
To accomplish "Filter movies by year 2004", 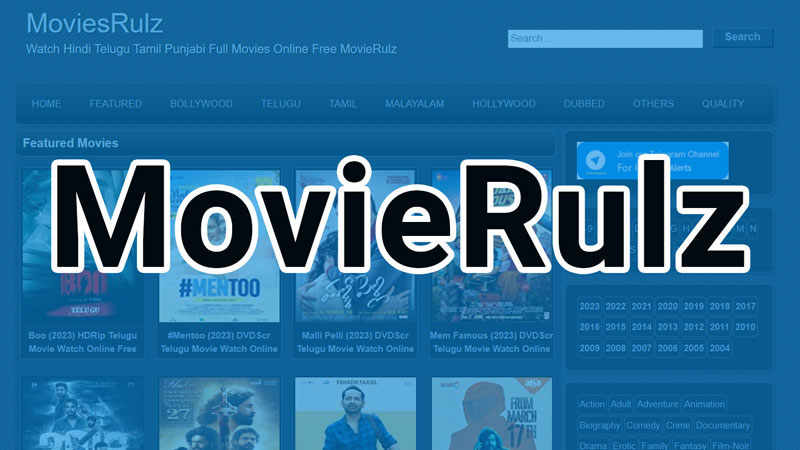I will pyautogui.click(x=719, y=348).
